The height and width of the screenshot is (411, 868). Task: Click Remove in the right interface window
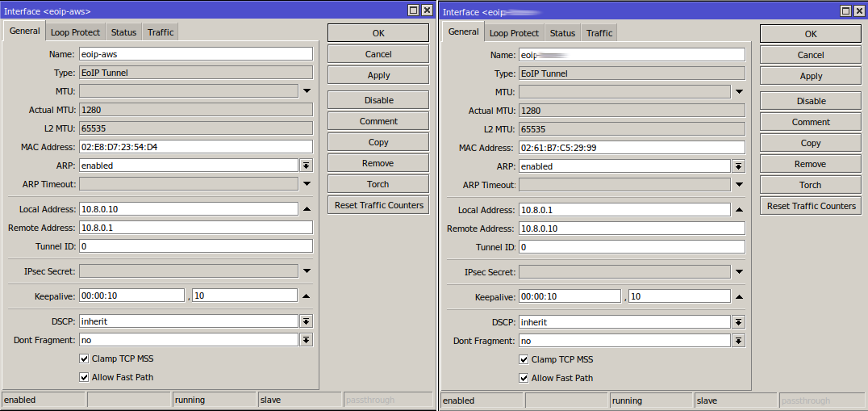tap(811, 164)
